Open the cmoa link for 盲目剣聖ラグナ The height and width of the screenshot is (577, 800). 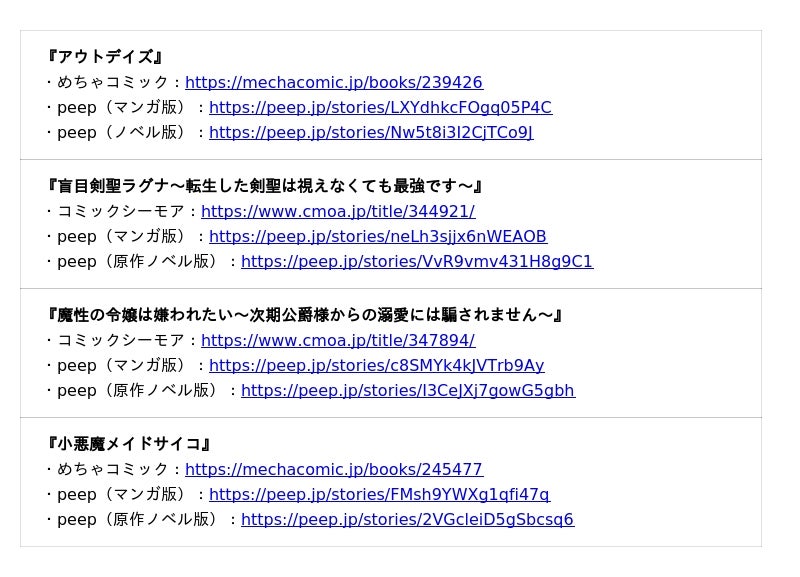pos(337,212)
